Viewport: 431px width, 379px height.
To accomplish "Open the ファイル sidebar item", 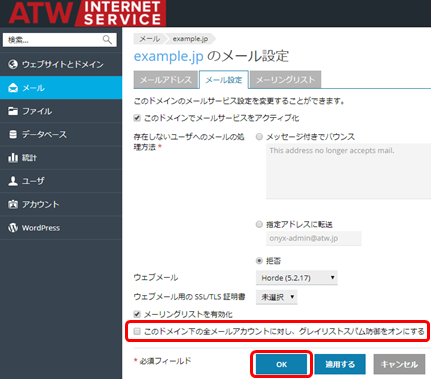I will click(61, 111).
